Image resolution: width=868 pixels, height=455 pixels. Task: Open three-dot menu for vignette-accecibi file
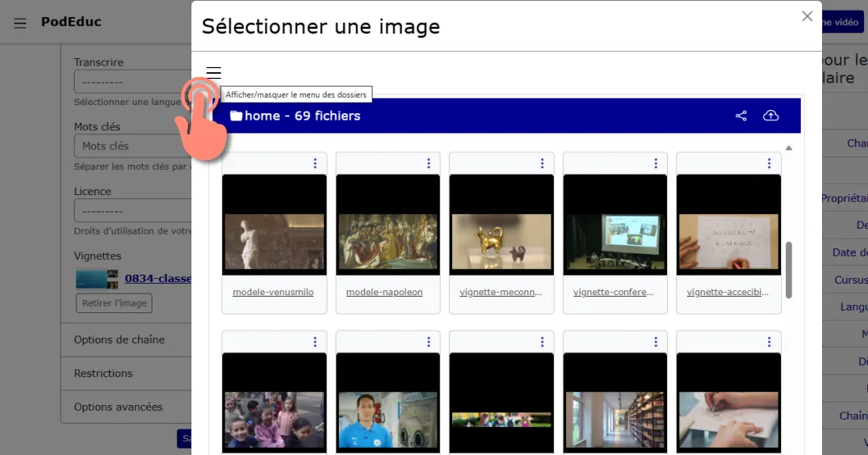(x=769, y=163)
